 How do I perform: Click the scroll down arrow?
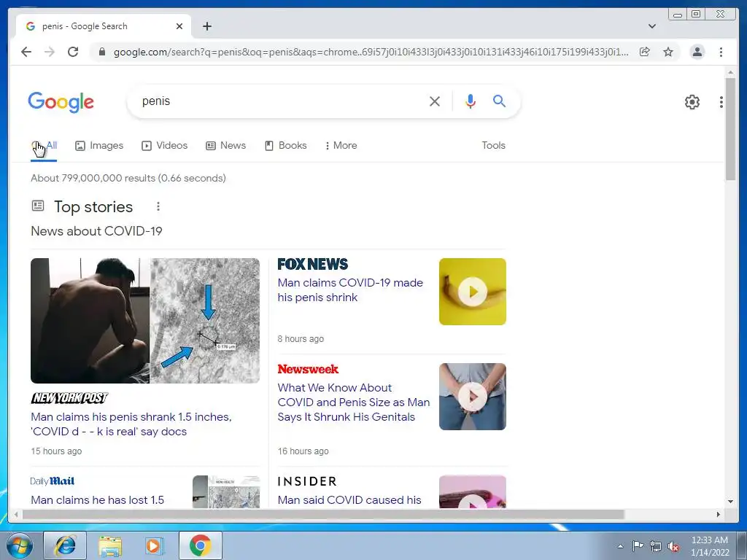730,502
